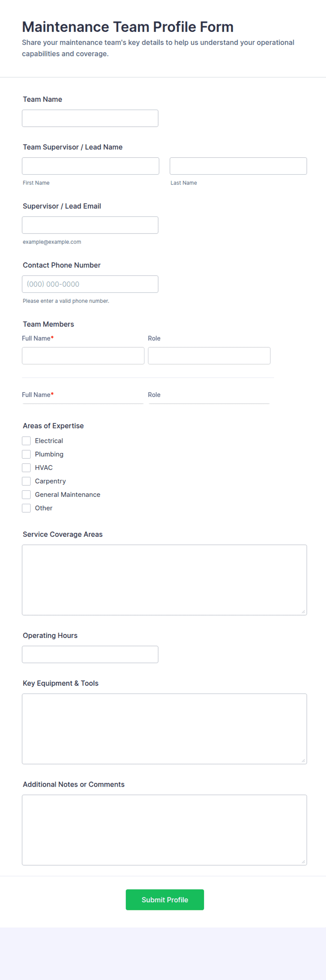The width and height of the screenshot is (326, 980).
Task: Focus the supervisor First Name field
Action: pyautogui.click(x=90, y=166)
